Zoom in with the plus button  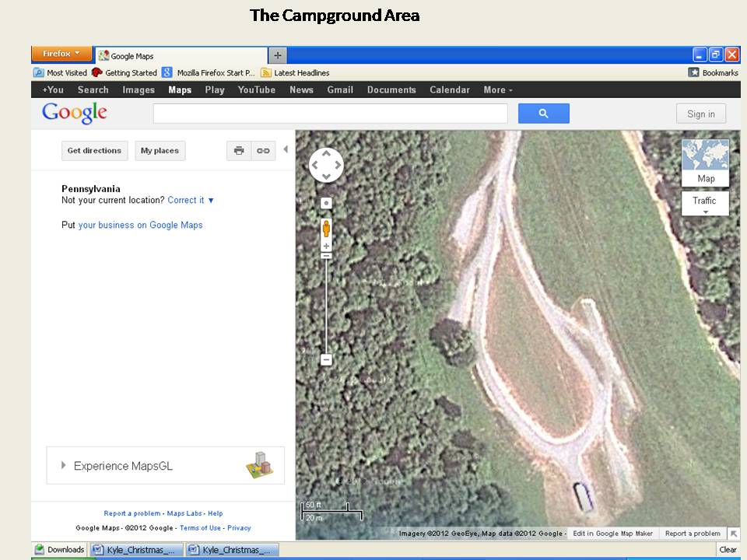click(326, 247)
